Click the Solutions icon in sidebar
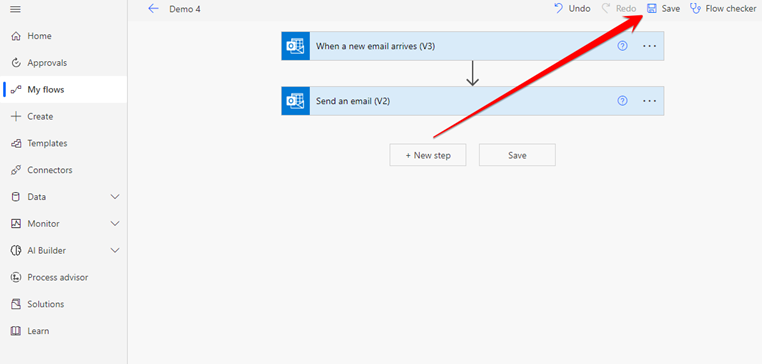 tap(16, 304)
